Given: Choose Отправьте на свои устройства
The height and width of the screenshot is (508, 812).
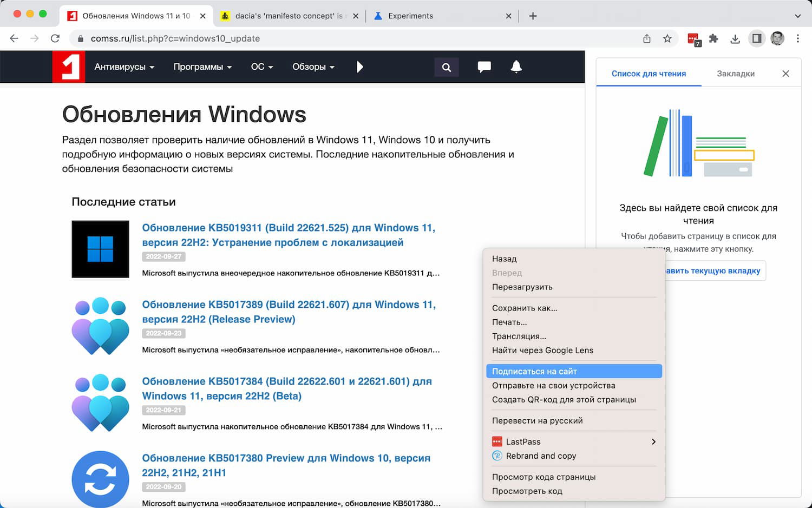Looking at the screenshot, I should point(574,386).
